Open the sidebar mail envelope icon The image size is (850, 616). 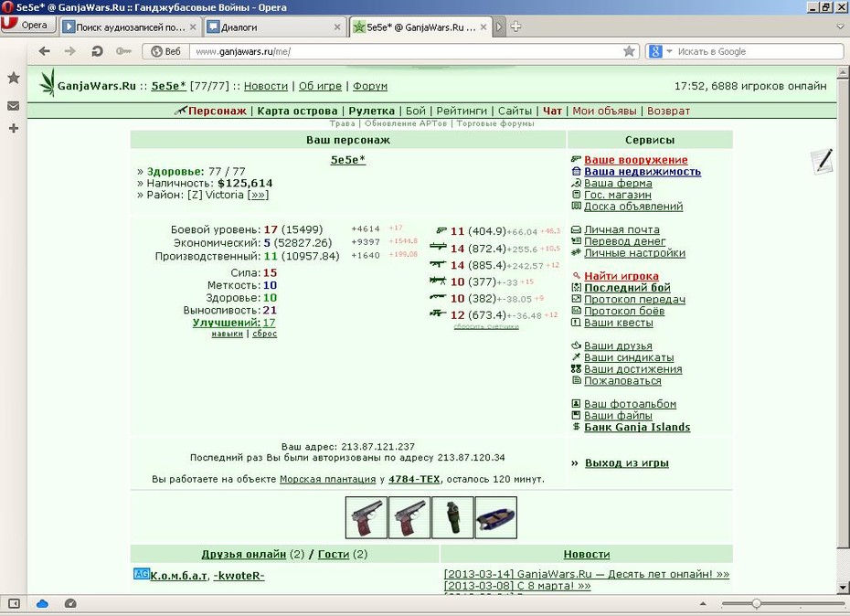[x=14, y=106]
